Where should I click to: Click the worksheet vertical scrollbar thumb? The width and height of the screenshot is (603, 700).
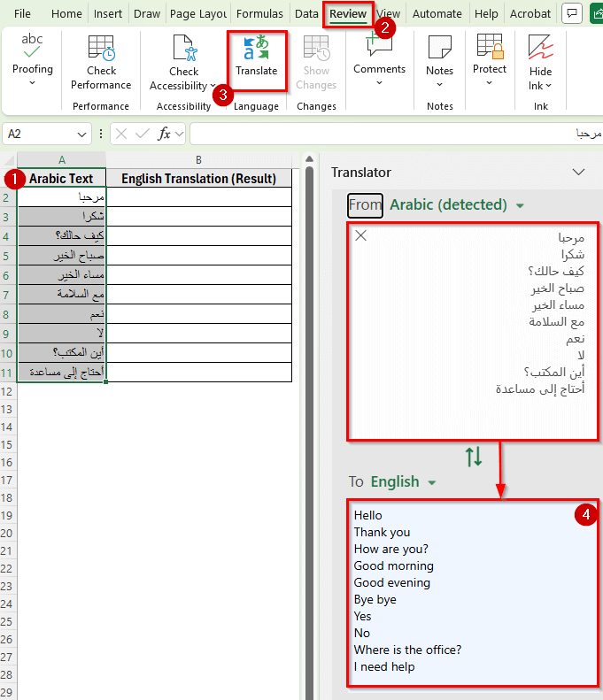coord(309,433)
